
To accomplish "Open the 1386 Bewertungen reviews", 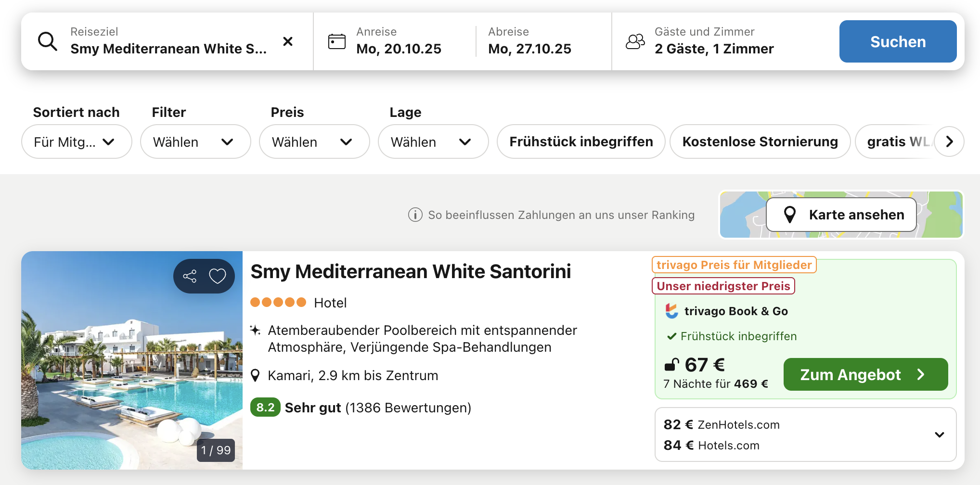I will pos(408,408).
